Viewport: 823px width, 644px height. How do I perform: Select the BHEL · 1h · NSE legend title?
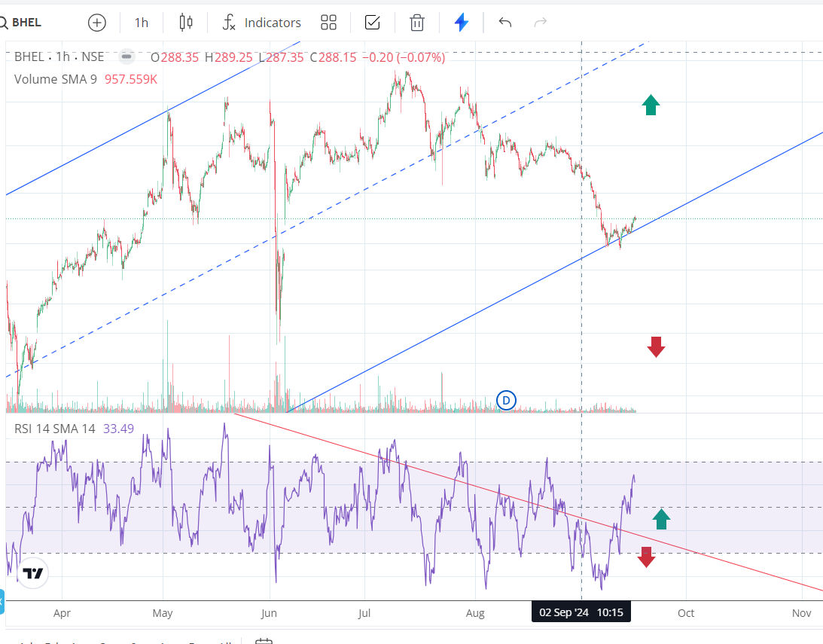click(59, 56)
